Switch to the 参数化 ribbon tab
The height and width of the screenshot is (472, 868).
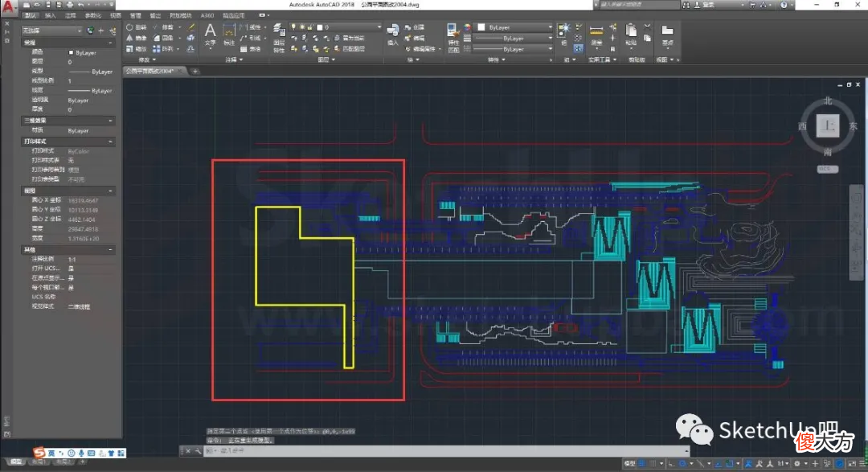click(92, 15)
